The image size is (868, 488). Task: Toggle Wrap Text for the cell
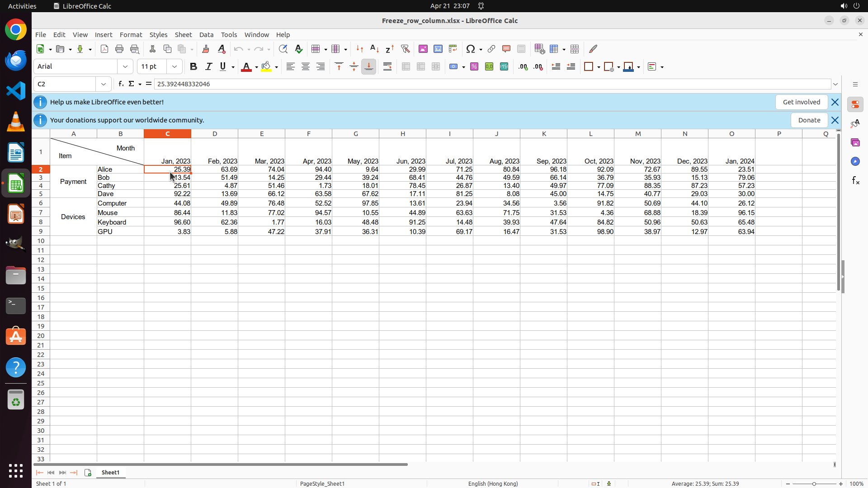pos(387,67)
